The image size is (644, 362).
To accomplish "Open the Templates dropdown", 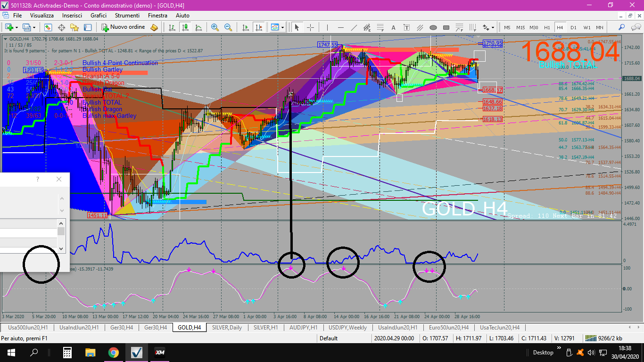I will point(277,27).
